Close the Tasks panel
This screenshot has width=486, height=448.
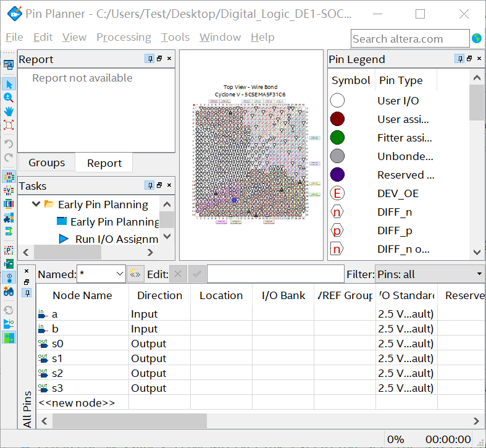point(169,185)
